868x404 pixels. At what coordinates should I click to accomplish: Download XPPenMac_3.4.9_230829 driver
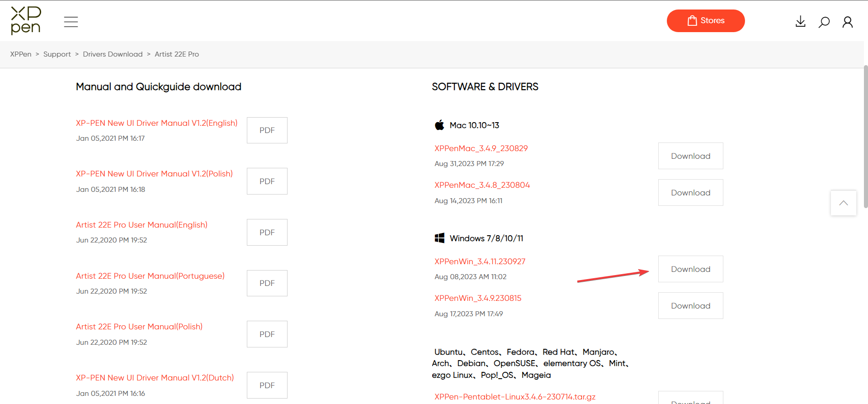(690, 156)
